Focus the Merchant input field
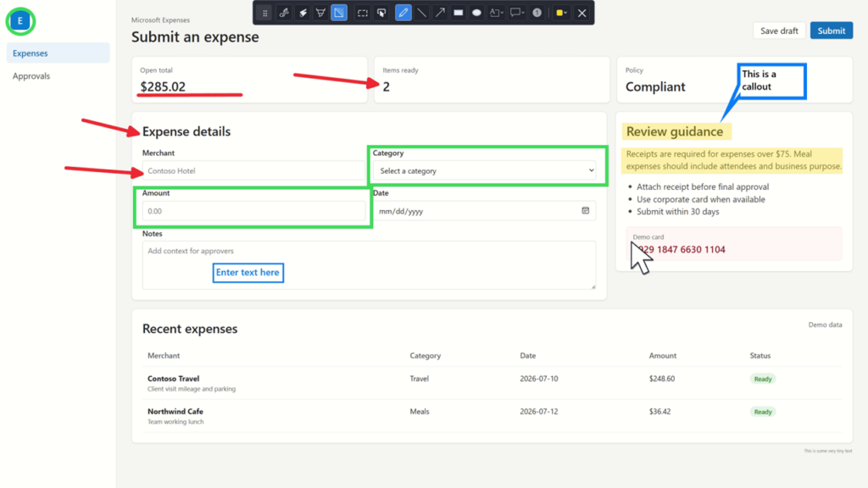868x488 pixels. click(x=253, y=170)
